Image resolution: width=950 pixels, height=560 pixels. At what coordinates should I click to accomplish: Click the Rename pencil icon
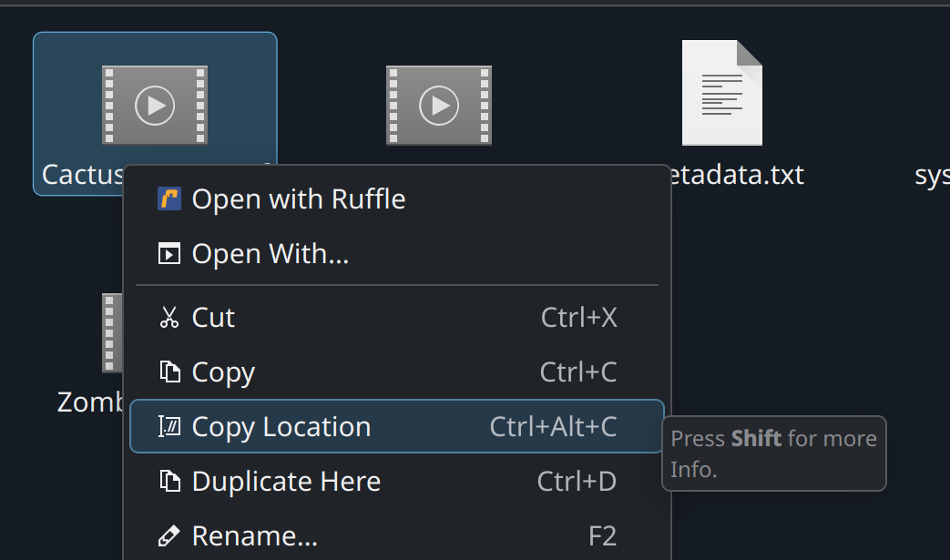tap(169, 535)
